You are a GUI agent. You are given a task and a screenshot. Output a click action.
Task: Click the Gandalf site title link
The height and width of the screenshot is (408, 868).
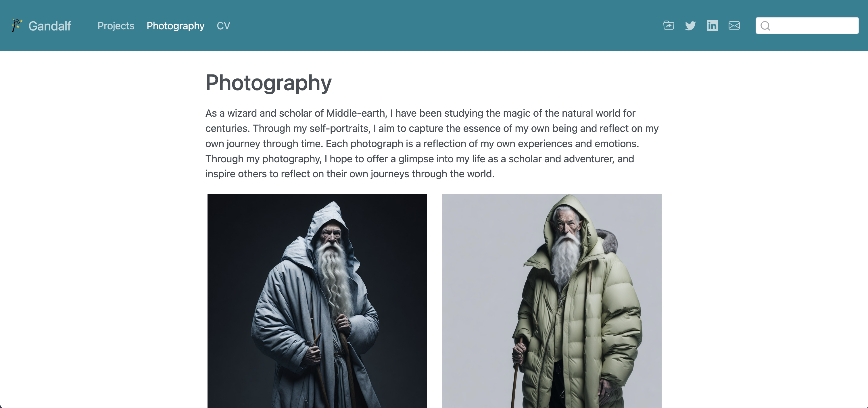[50, 26]
